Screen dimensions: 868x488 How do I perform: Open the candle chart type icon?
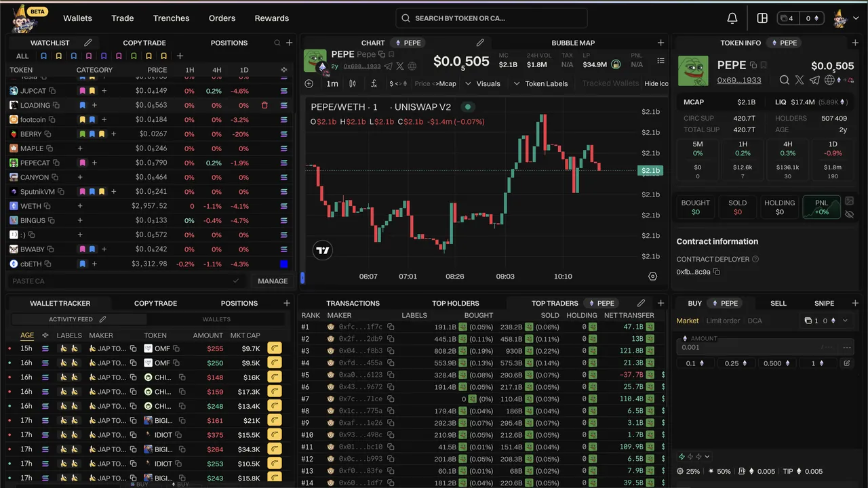point(353,83)
